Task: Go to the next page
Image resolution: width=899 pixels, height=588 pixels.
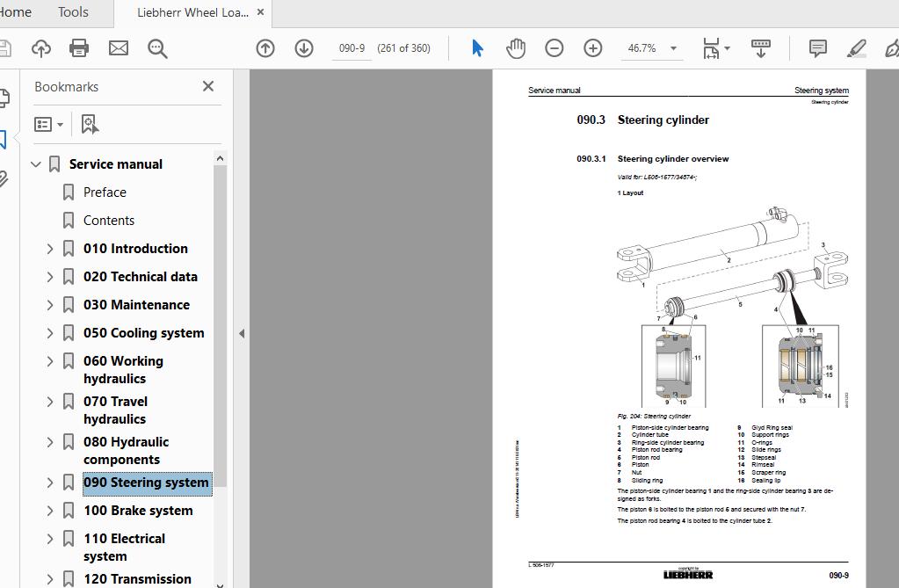Action: point(303,48)
